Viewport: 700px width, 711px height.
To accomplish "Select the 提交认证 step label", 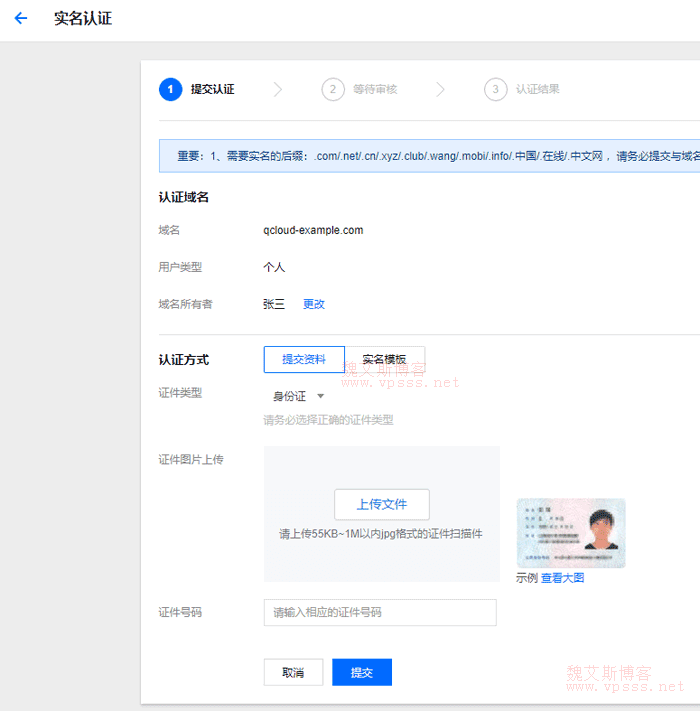I will (212, 89).
